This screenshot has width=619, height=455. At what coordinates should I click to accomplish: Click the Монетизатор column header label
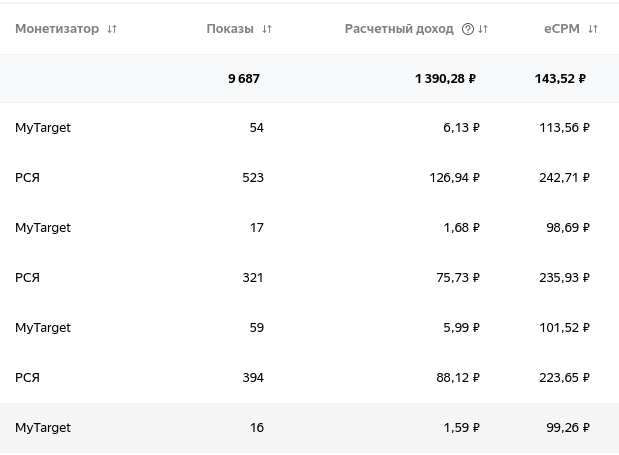click(x=57, y=29)
